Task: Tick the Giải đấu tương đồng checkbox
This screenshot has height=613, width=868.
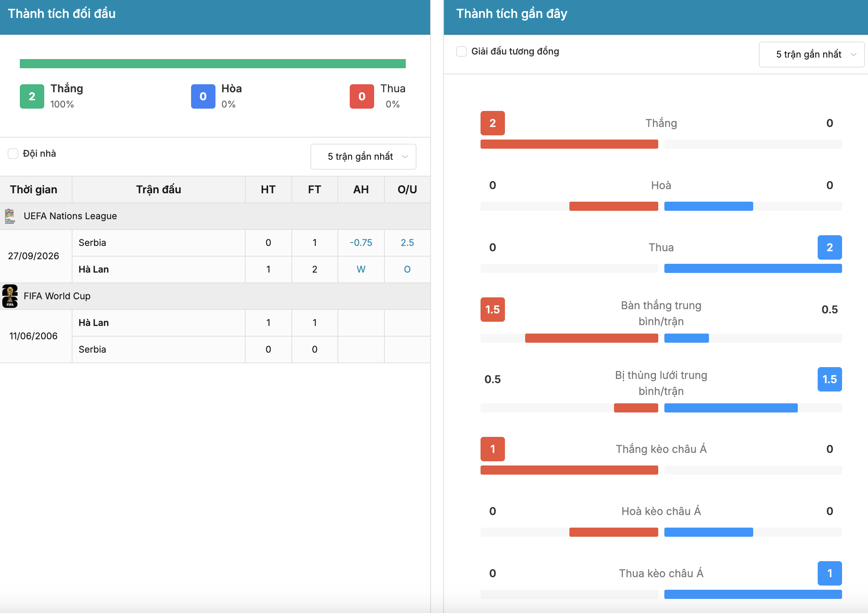Action: (x=461, y=51)
